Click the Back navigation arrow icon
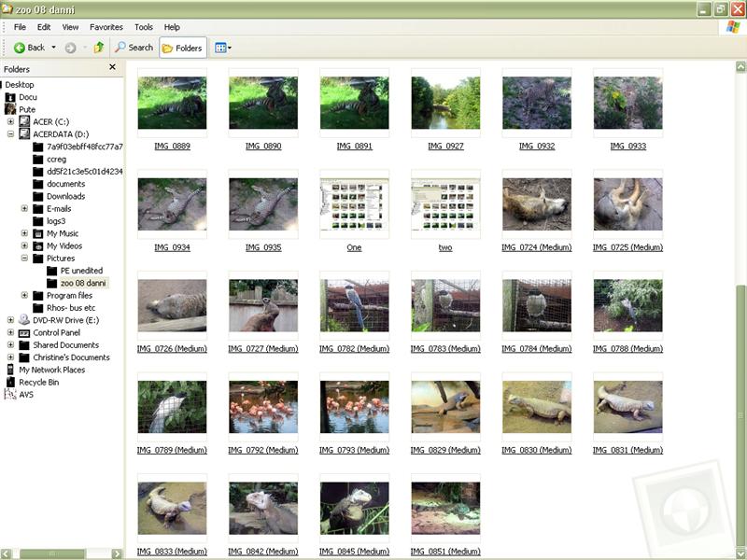This screenshot has width=747, height=560. pyautogui.click(x=20, y=48)
